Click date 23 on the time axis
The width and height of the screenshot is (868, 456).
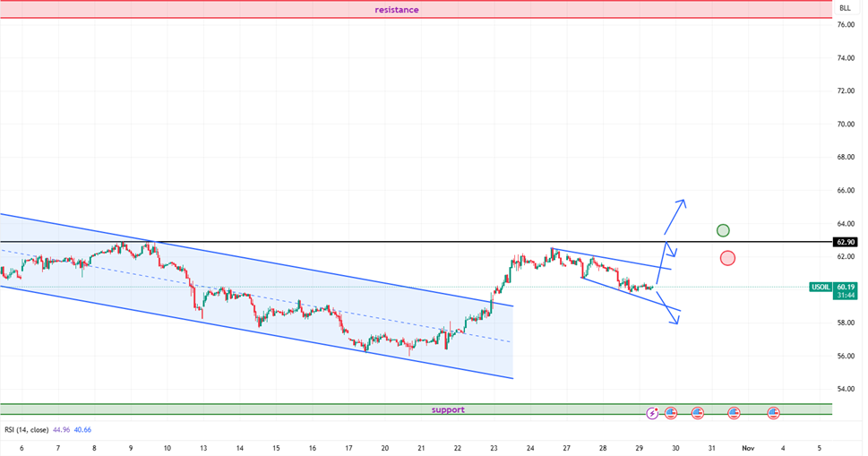[494, 447]
